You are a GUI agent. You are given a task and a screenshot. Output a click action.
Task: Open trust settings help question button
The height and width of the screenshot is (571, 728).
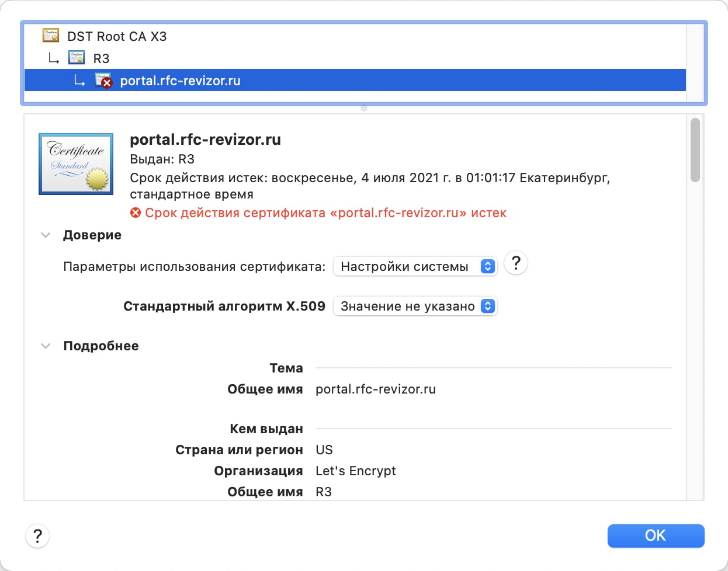point(515,263)
